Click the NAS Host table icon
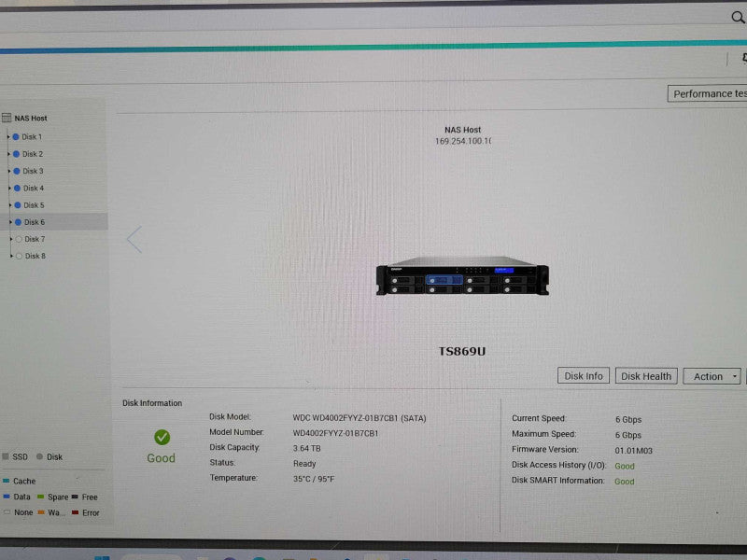The height and width of the screenshot is (560, 747). pyautogui.click(x=7, y=118)
